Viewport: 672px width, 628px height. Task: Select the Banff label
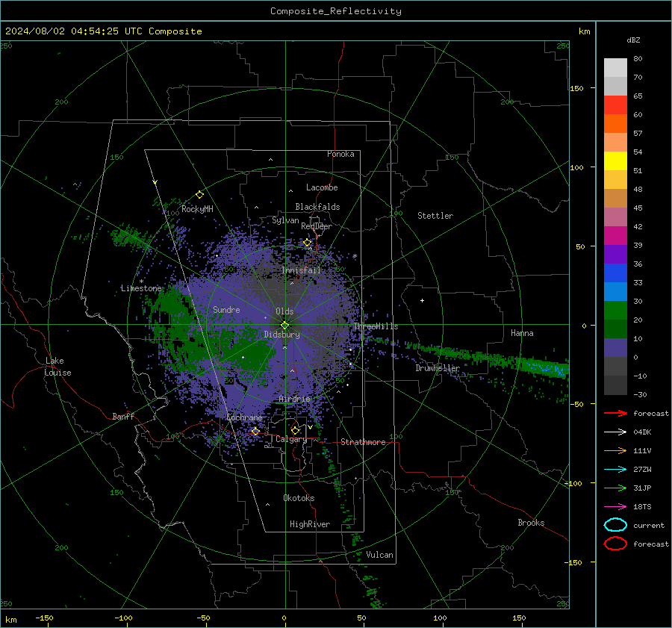(x=123, y=416)
